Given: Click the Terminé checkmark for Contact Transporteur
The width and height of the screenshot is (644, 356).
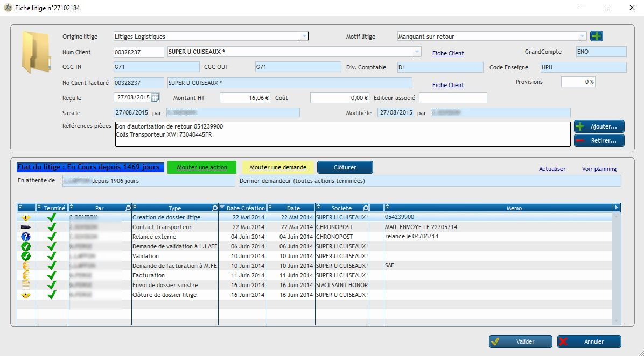Looking at the screenshot, I should pos(52,227).
